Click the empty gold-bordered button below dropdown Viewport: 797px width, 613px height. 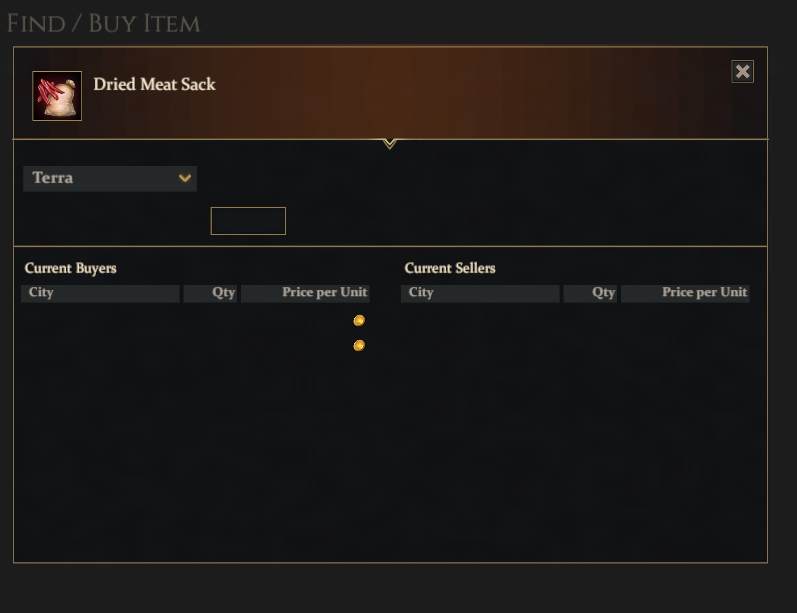coord(248,221)
